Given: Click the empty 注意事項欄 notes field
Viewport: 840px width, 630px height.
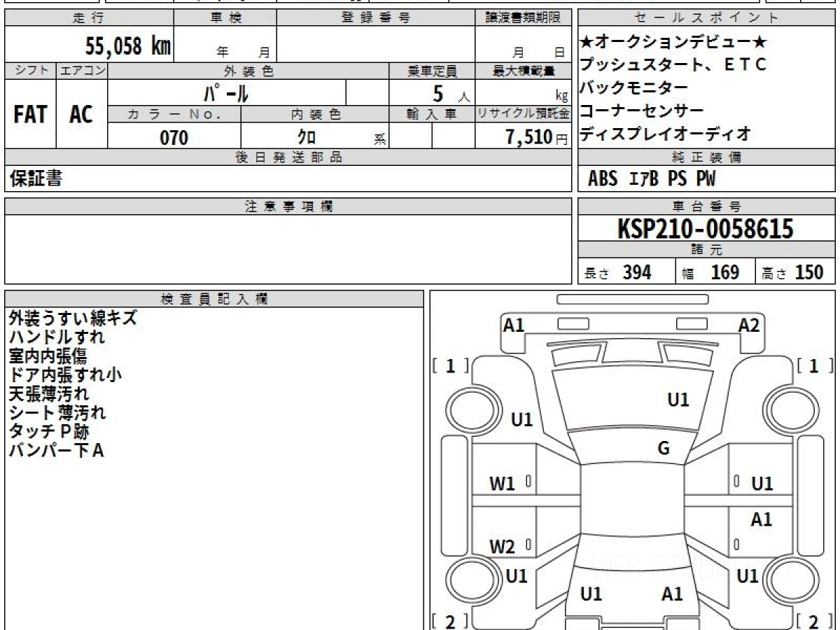Looking at the screenshot, I should [288, 249].
